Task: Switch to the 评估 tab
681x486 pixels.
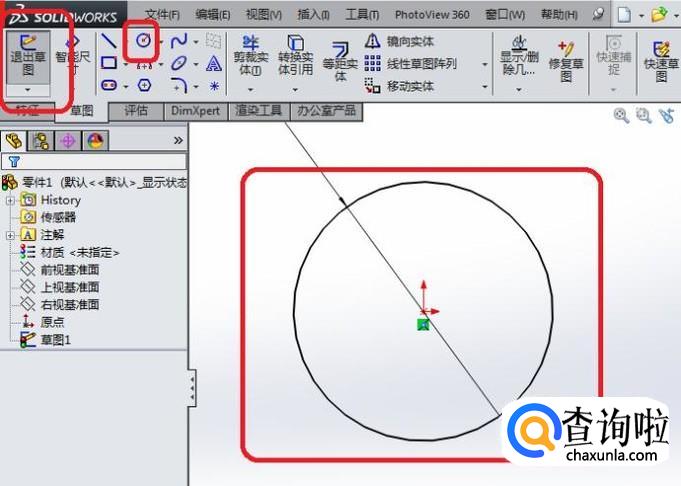Action: (136, 111)
